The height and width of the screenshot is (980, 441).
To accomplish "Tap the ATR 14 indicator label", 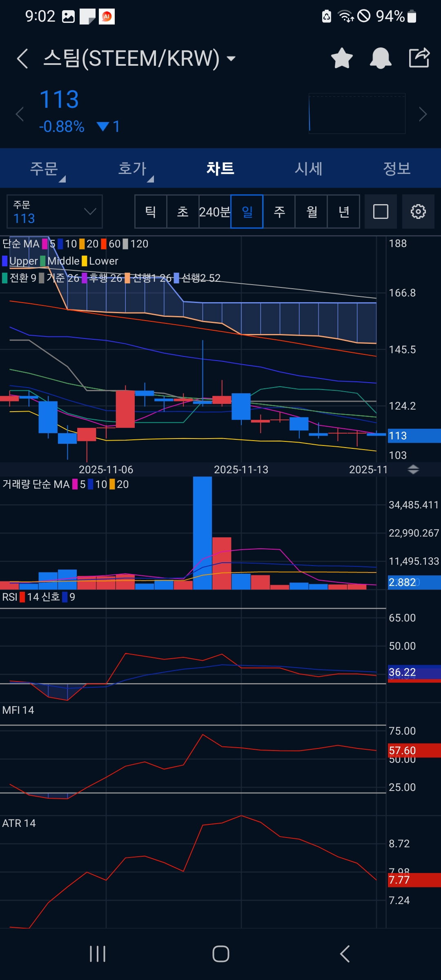I will 19,823.
